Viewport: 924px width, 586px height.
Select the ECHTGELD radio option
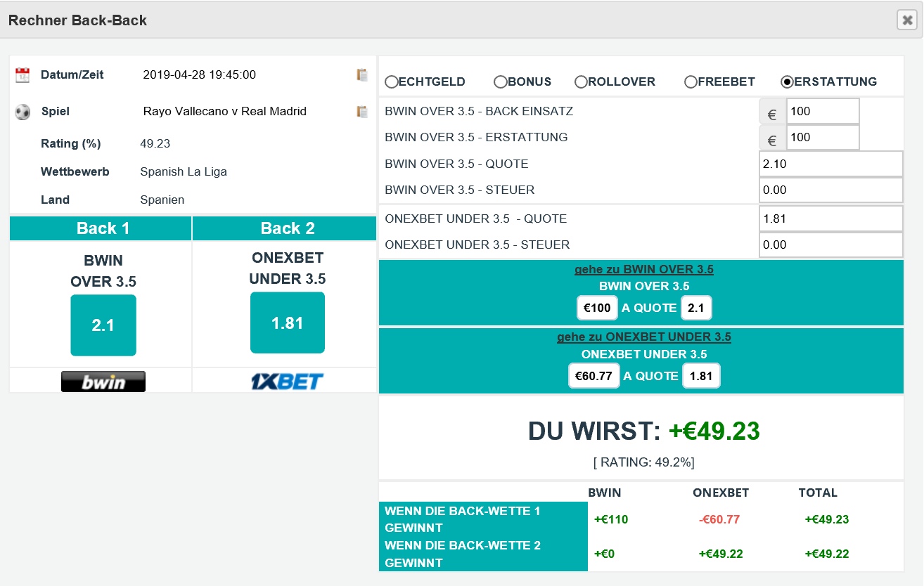click(x=391, y=82)
